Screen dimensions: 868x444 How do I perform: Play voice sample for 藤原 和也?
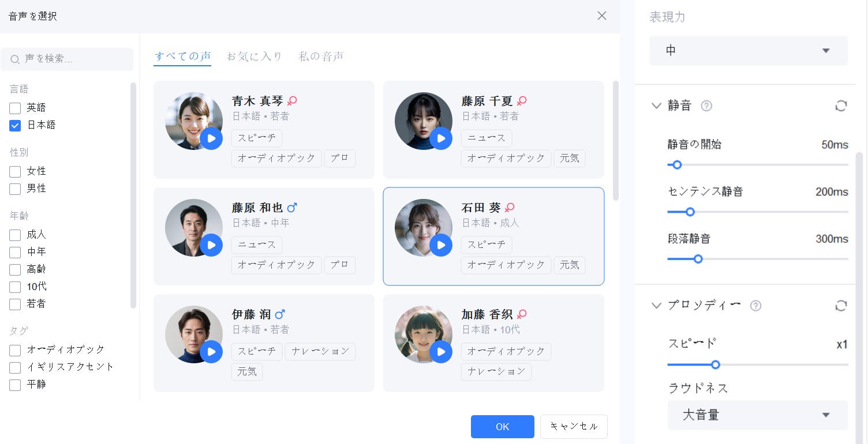(x=211, y=245)
